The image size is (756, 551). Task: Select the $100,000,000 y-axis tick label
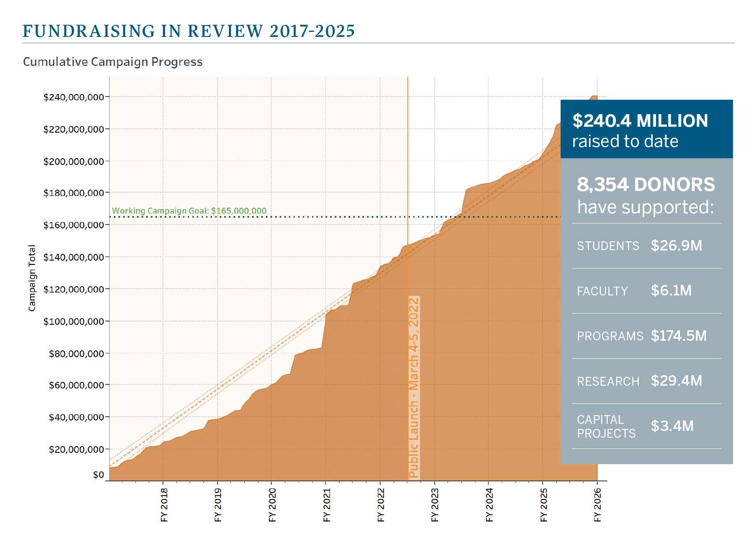(x=73, y=321)
